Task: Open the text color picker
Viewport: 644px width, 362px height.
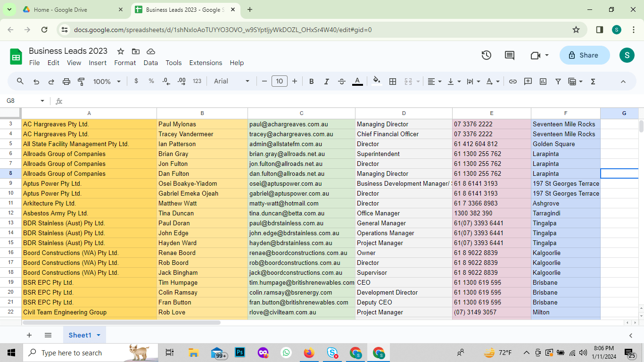Action: pos(358,82)
